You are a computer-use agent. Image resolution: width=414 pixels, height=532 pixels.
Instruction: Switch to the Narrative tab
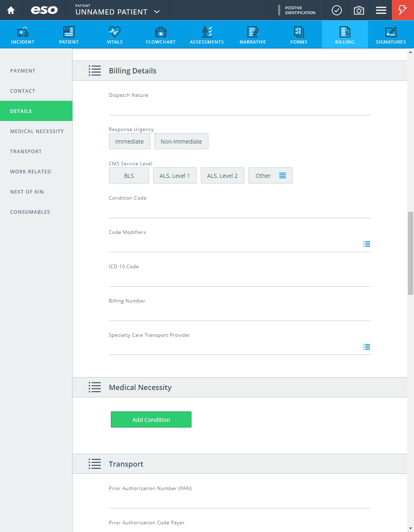pos(253,35)
